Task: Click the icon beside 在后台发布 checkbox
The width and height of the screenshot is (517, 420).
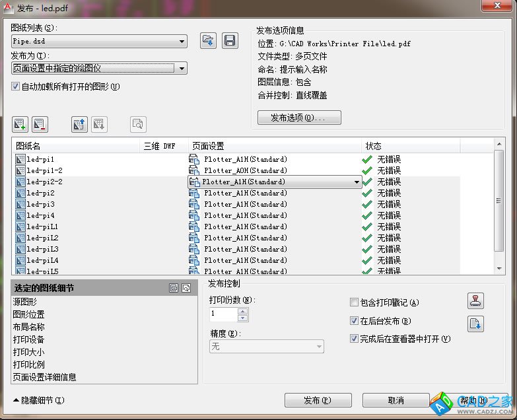Action: (475, 324)
